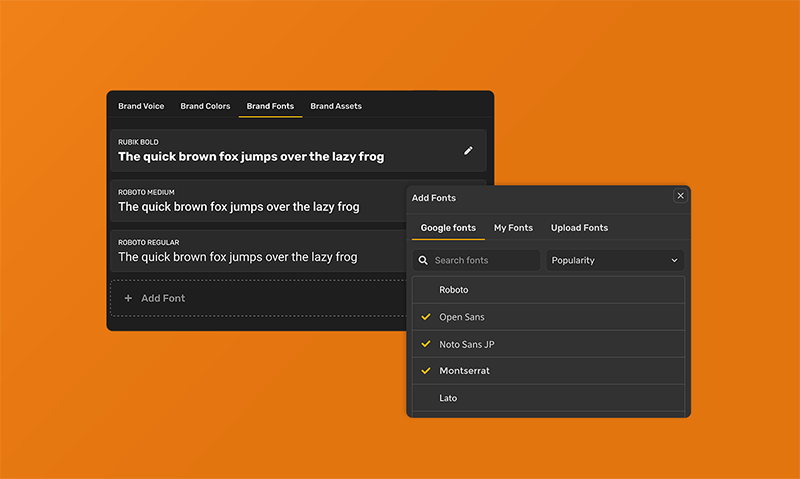Open the Popularity sort dropdown

coord(614,260)
